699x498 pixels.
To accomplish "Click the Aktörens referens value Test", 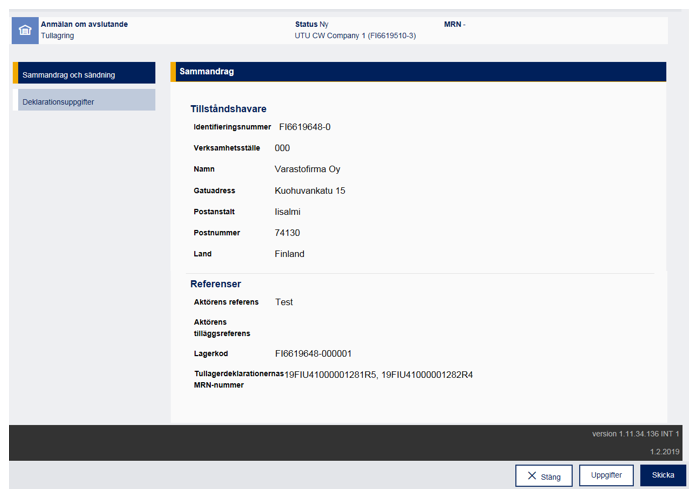I will (284, 302).
